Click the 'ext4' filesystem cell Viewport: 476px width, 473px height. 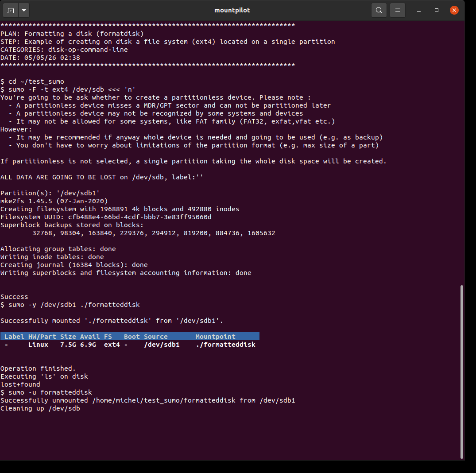point(112,345)
